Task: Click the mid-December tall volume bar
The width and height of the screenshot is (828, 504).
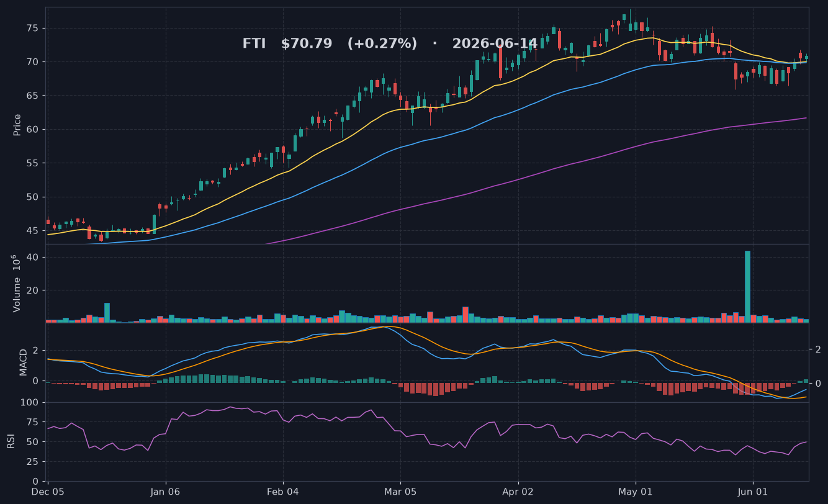Action: pyautogui.click(x=107, y=313)
